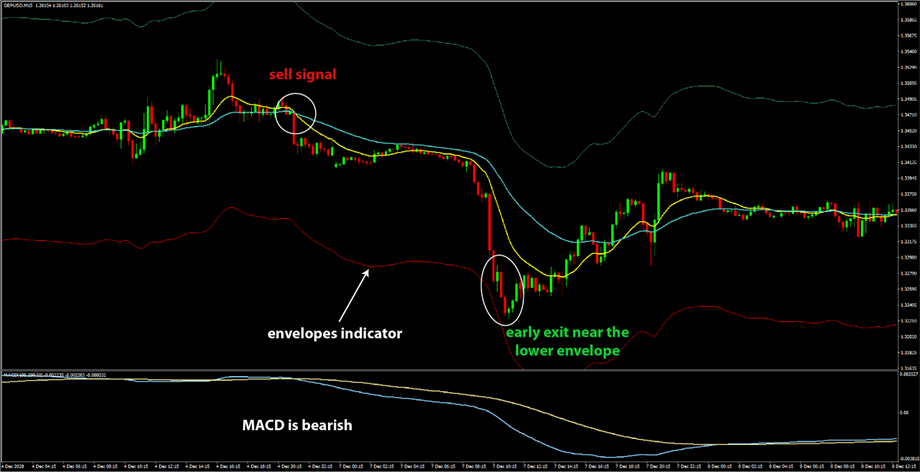This screenshot has width=920, height=472.
Task: Click the divider between price chart and MACD panel
Action: (450, 369)
